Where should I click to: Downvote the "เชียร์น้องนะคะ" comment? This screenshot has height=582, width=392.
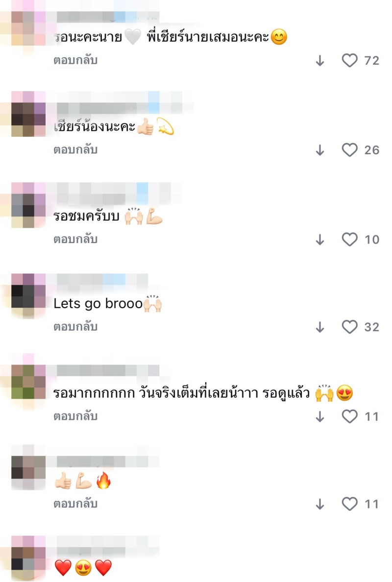(x=320, y=150)
